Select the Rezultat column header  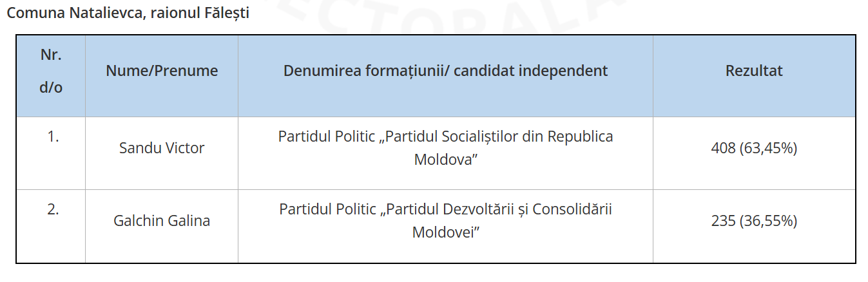click(x=754, y=71)
